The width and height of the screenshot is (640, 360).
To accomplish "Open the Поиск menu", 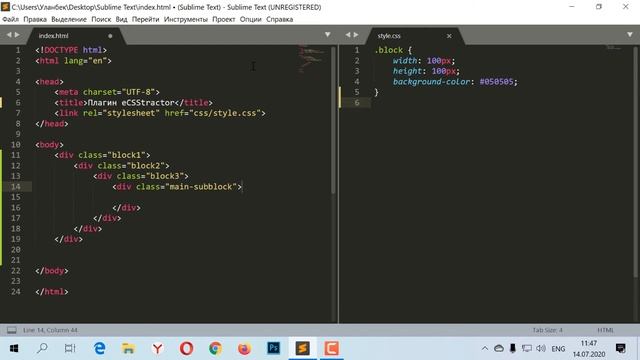I will click(x=101, y=19).
